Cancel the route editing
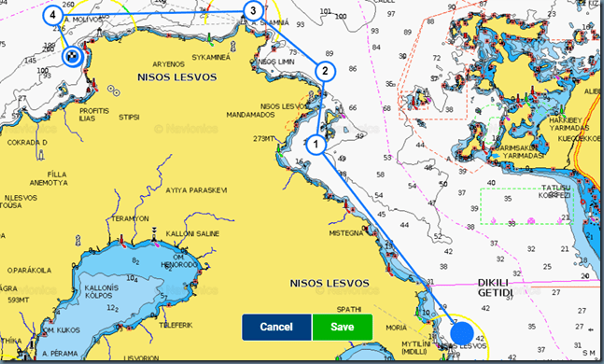 276,327
